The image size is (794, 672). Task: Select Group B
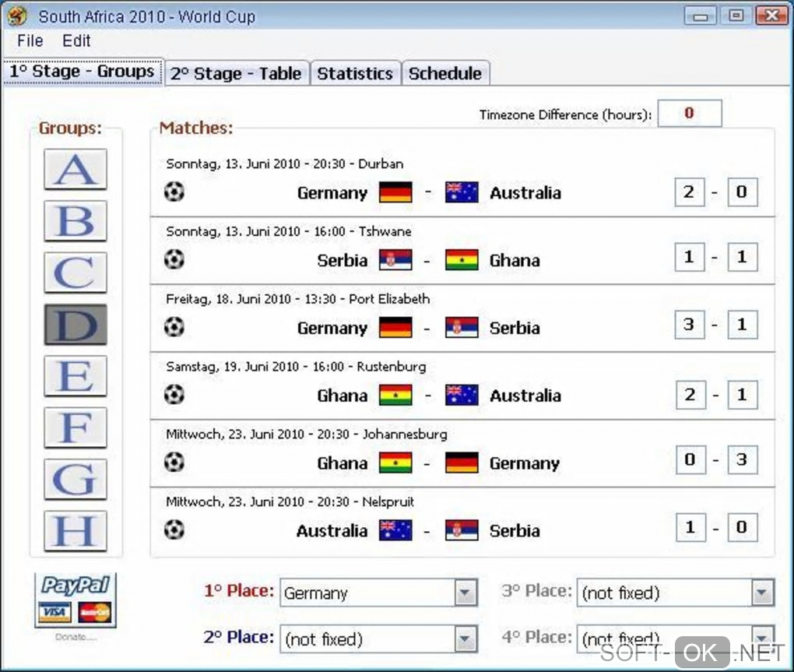tap(76, 221)
